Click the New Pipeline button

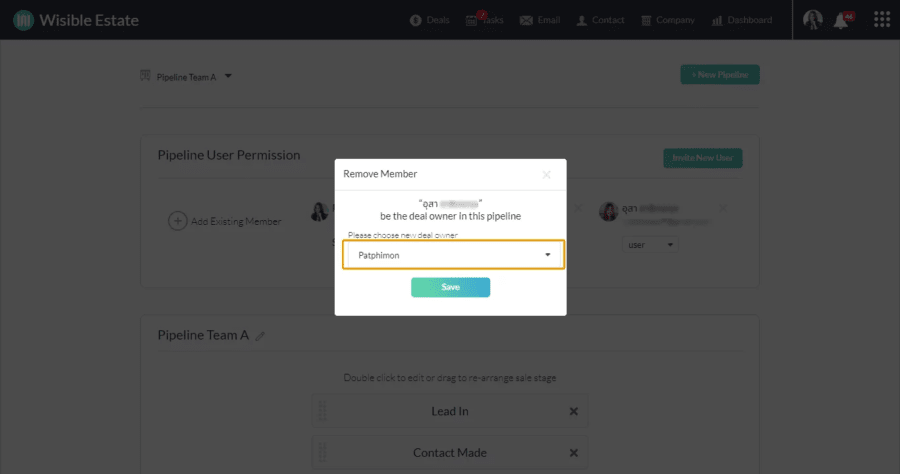click(720, 75)
